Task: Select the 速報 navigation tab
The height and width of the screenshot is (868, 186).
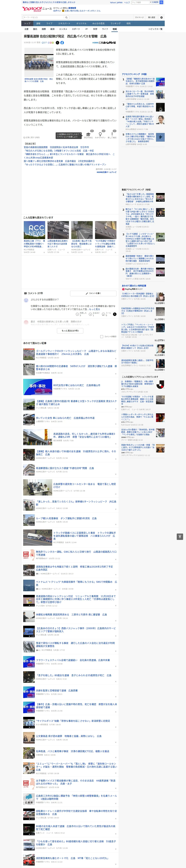Action: pyautogui.click(x=38, y=24)
